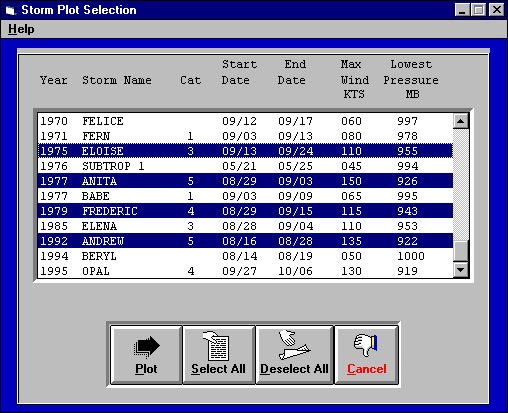This screenshot has height=413, width=508.
Task: Click the Cancel thumbs-down icon
Action: (x=366, y=345)
